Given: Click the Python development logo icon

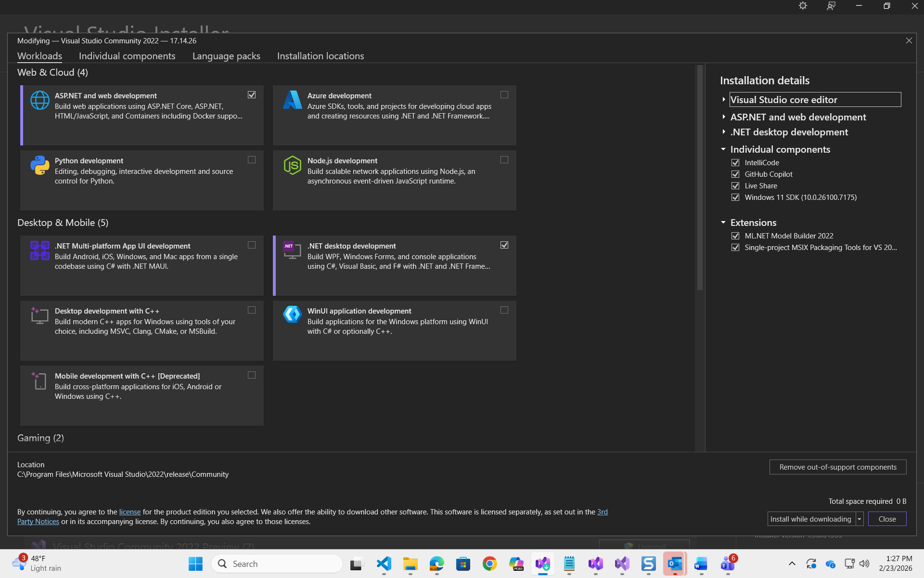Looking at the screenshot, I should tap(39, 165).
